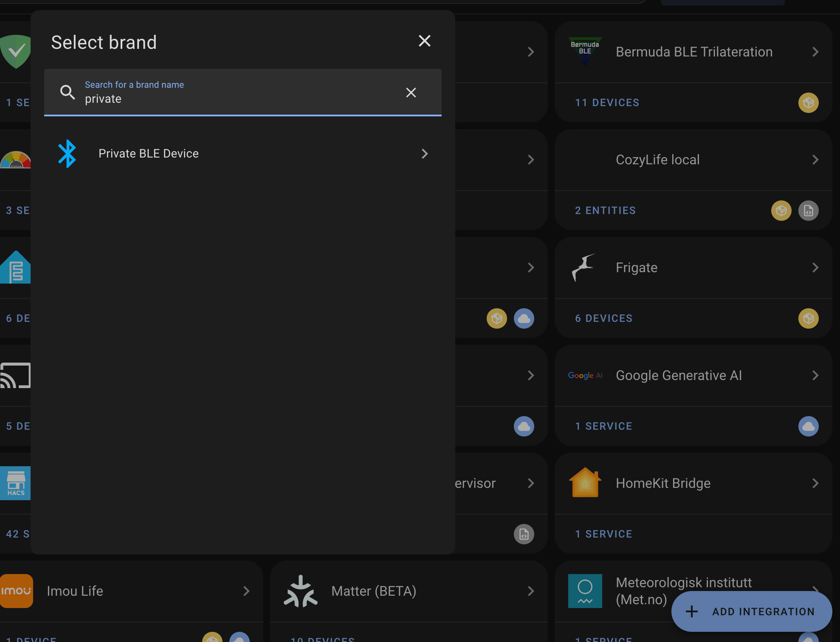Click cloud badge on Google Generative AI card
Screen dimensions: 840x642
pyautogui.click(x=808, y=426)
